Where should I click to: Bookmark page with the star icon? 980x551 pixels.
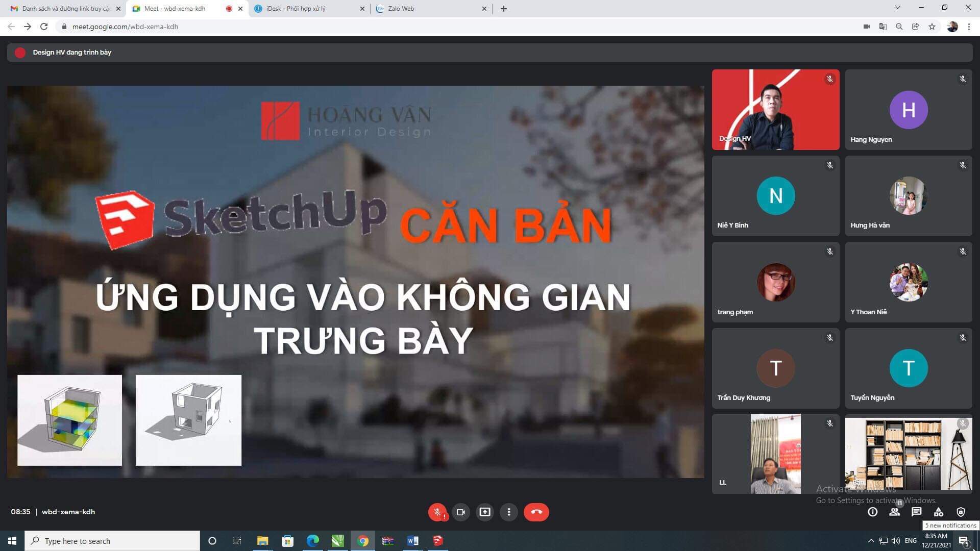[932, 27]
